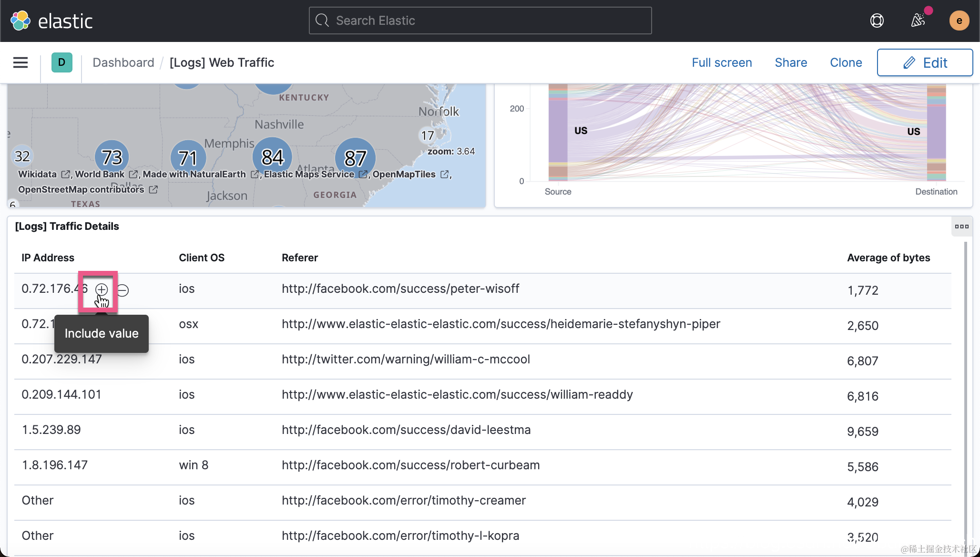Click the Elastic logo icon
The width and height of the screenshot is (980, 557).
pyautogui.click(x=20, y=21)
